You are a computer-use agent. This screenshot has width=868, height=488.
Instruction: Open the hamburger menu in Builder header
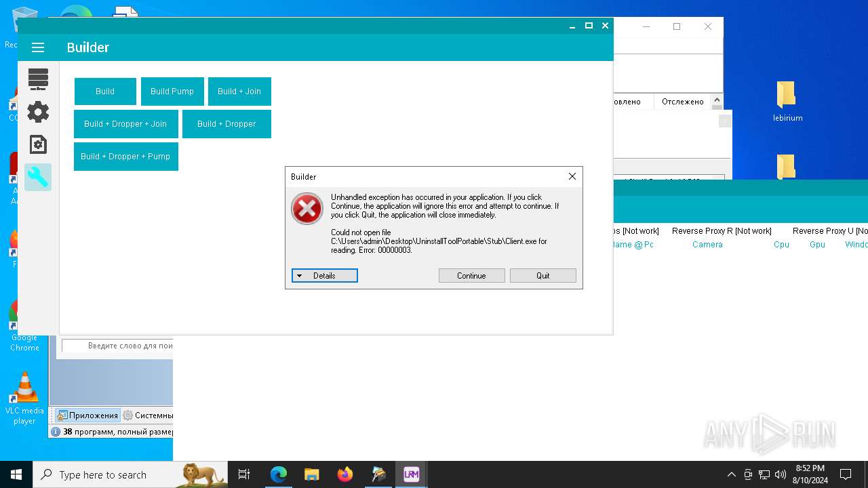(38, 47)
